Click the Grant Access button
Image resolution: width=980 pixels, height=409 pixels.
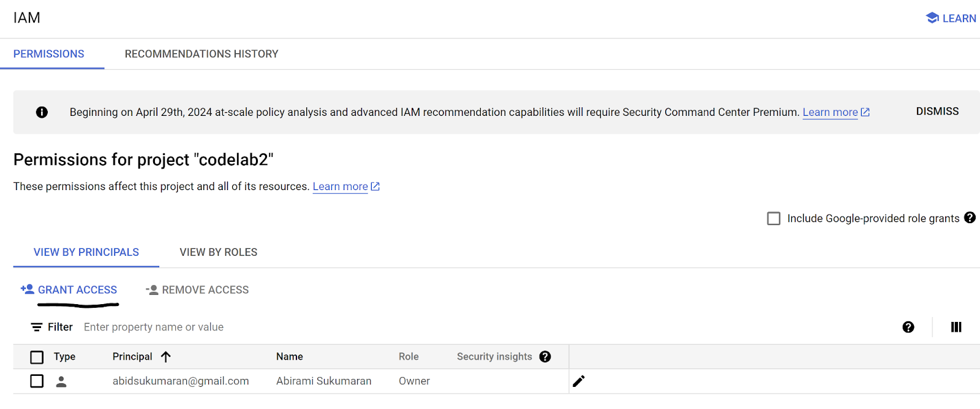click(x=69, y=290)
